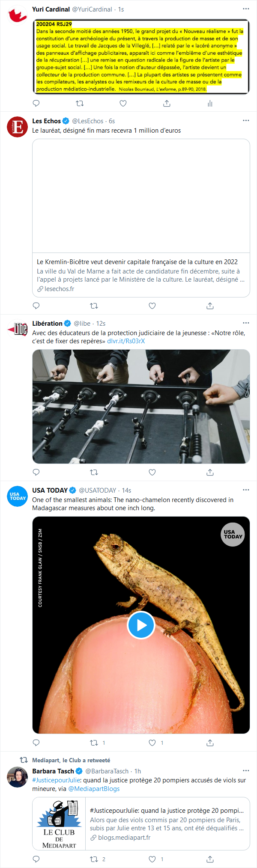
Task: Click the @MediapartBlogs mention
Action: pos(94,789)
